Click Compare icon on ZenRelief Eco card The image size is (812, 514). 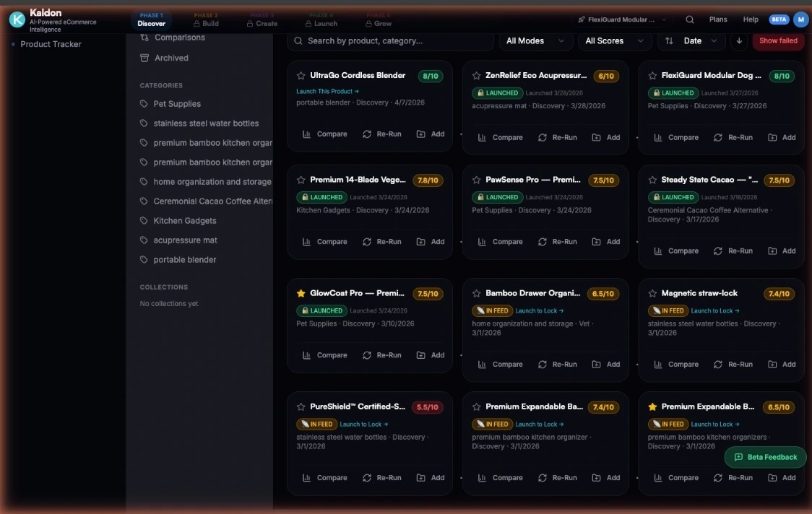click(x=482, y=138)
